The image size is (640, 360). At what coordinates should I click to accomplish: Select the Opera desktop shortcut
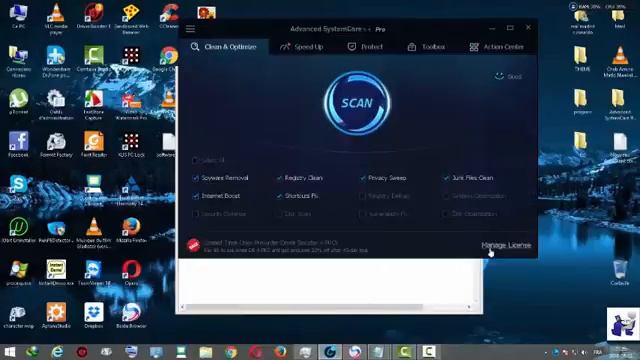click(131, 273)
